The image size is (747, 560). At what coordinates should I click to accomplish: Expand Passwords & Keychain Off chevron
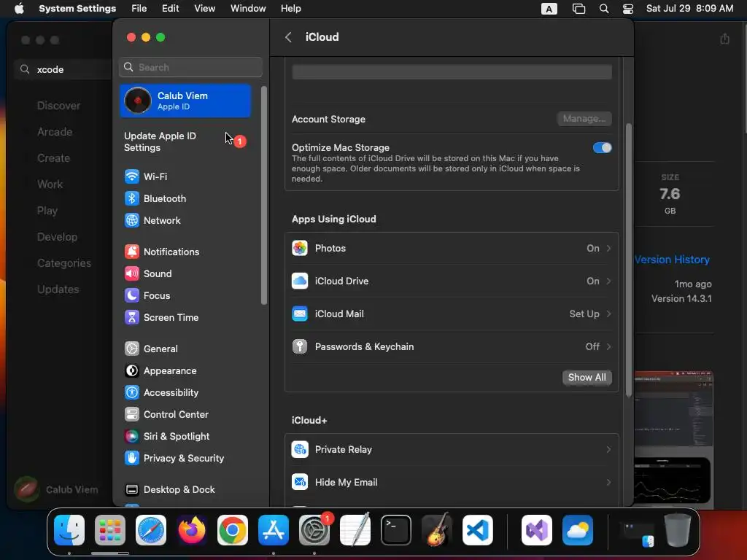[x=608, y=346]
